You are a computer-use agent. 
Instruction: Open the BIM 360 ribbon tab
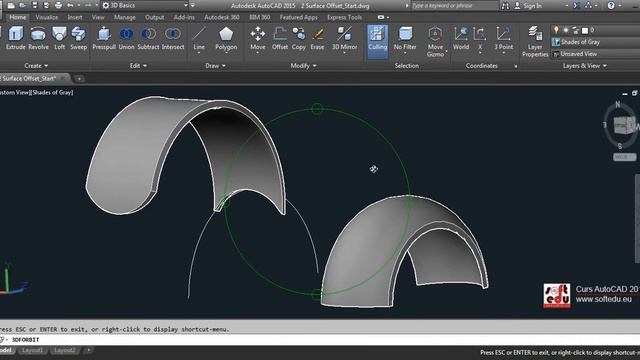click(x=260, y=17)
